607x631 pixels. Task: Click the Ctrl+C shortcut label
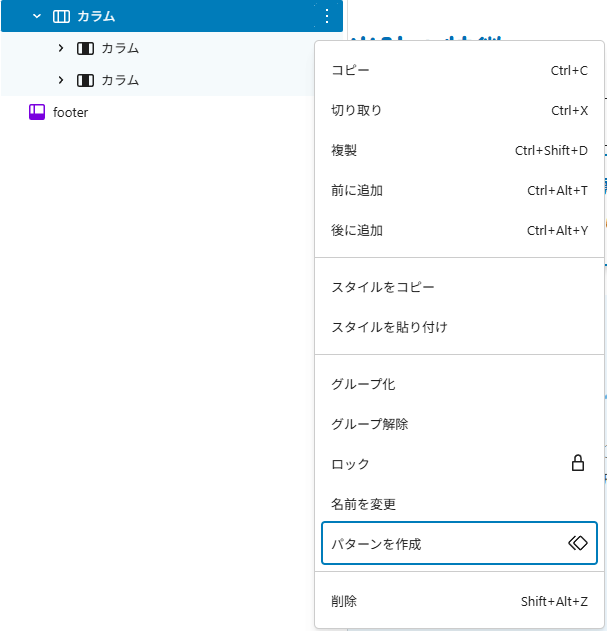click(569, 70)
